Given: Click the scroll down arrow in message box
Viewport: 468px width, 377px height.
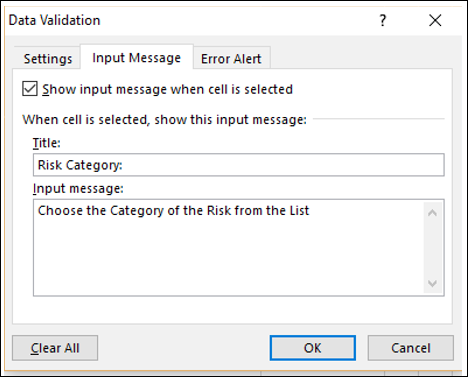Looking at the screenshot, I should 432,283.
